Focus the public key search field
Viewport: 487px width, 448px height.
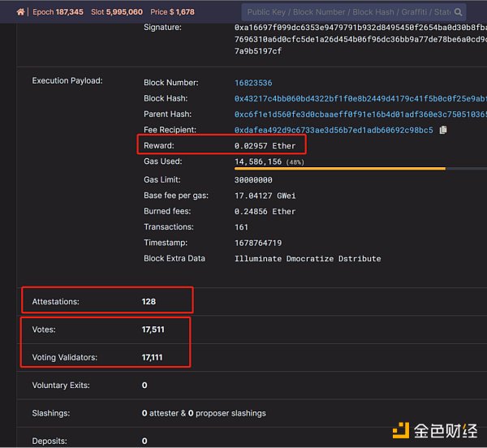[347, 12]
